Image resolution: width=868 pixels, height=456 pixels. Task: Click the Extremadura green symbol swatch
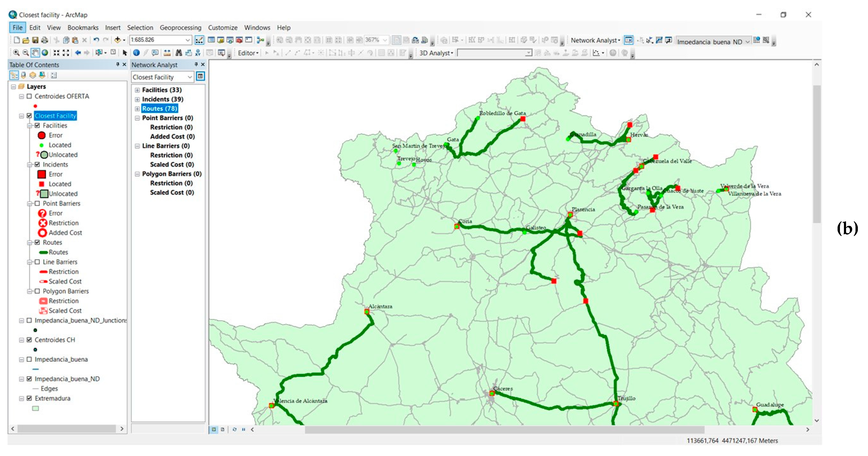35,409
